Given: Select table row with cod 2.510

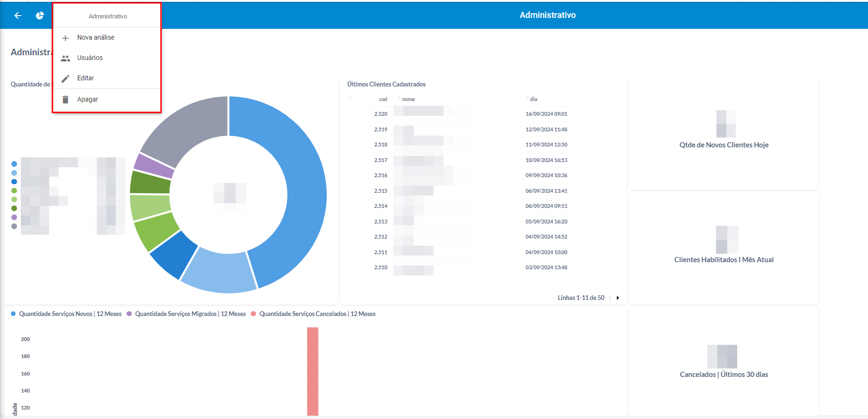Looking at the screenshot, I should tap(483, 267).
